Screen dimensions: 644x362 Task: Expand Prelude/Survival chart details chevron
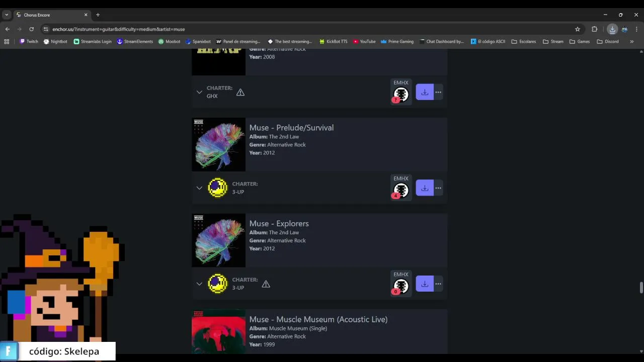pos(199,188)
